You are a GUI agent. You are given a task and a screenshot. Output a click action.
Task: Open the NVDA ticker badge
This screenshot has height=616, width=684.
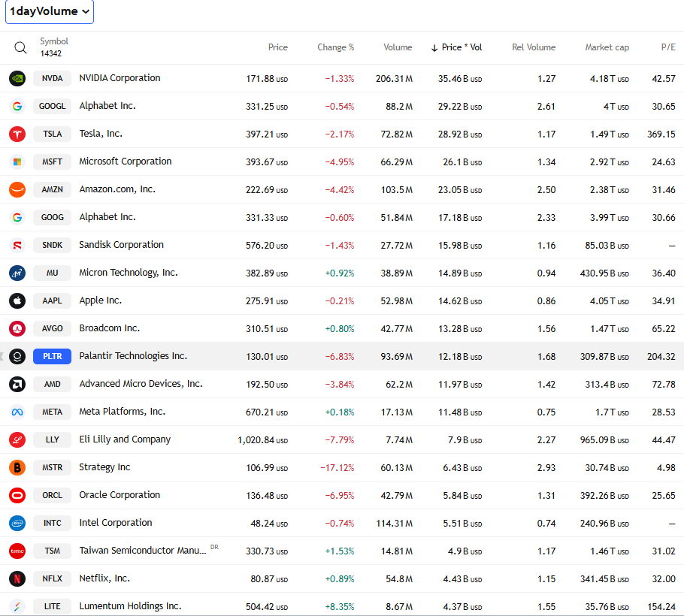click(53, 78)
